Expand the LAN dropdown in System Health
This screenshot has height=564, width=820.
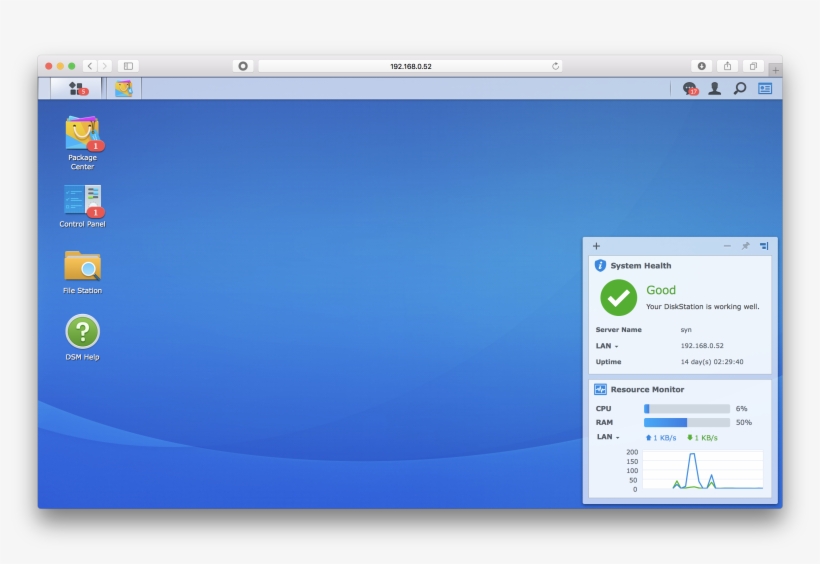pos(607,346)
